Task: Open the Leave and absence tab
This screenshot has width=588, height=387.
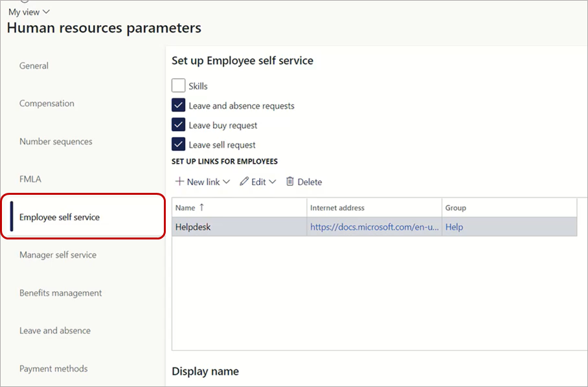Action: 55,331
